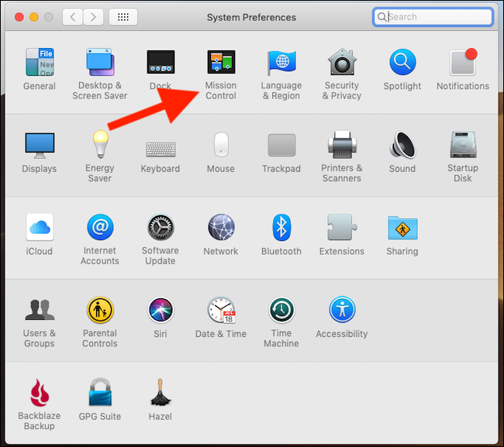
Task: Open Security & Privacy preferences
Action: pos(342,62)
